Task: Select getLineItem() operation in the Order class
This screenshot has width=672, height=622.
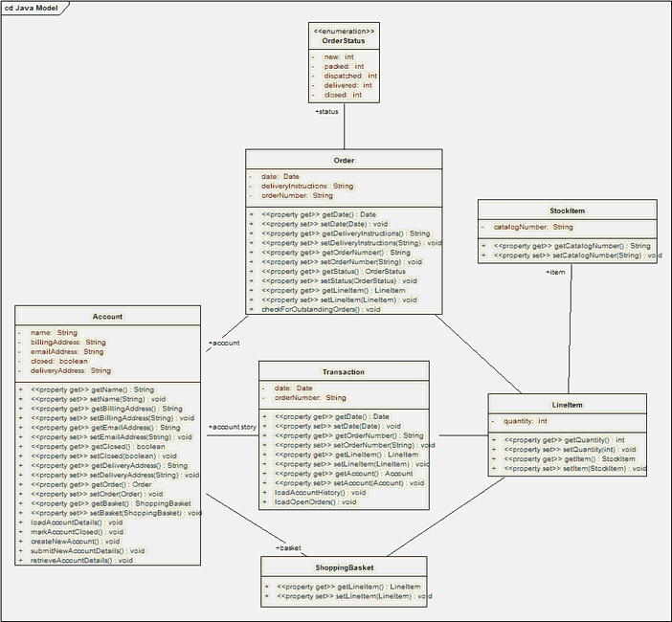Action: [x=333, y=290]
